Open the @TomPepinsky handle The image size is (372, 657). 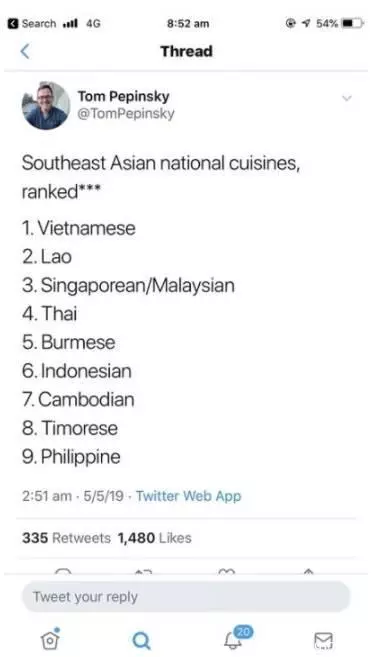pos(126,114)
